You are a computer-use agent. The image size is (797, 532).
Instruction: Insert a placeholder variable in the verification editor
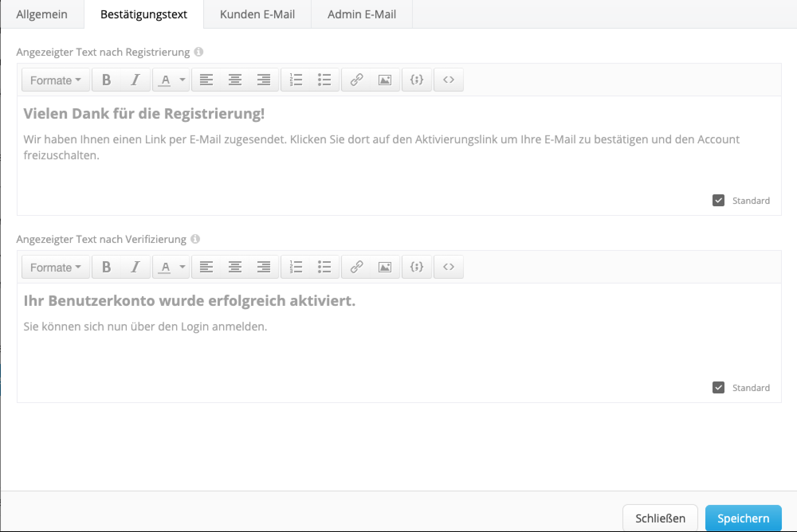click(x=416, y=267)
